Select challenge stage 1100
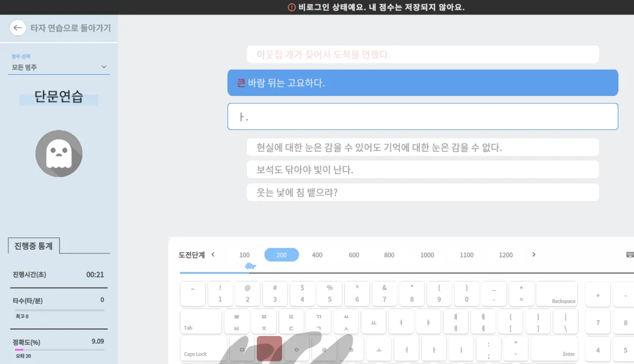Screen dimensions: 634x364 click(x=467, y=255)
